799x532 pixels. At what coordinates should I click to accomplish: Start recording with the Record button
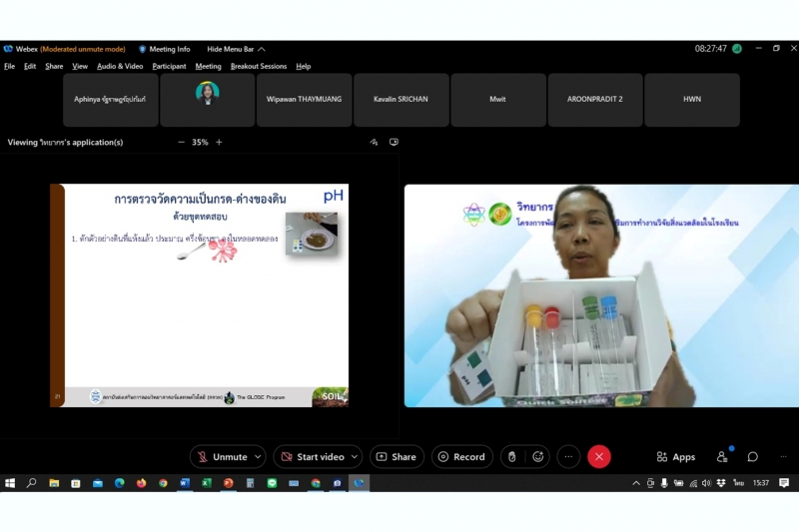tap(461, 457)
